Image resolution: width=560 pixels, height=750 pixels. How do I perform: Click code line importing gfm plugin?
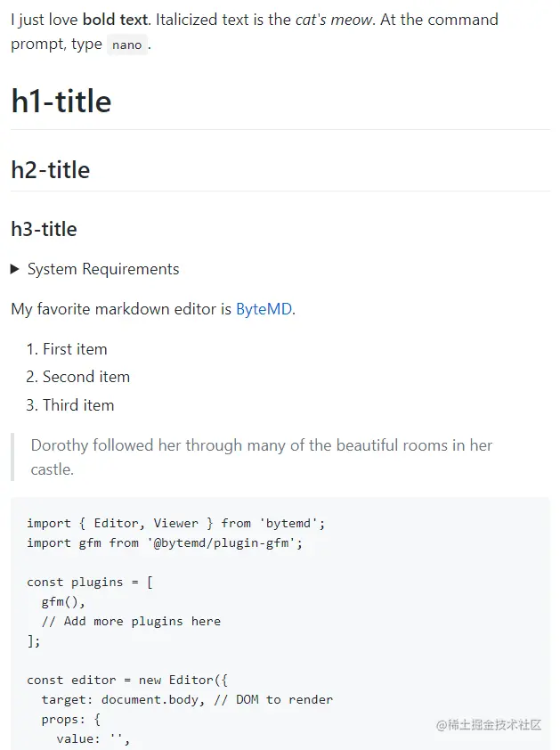(165, 542)
